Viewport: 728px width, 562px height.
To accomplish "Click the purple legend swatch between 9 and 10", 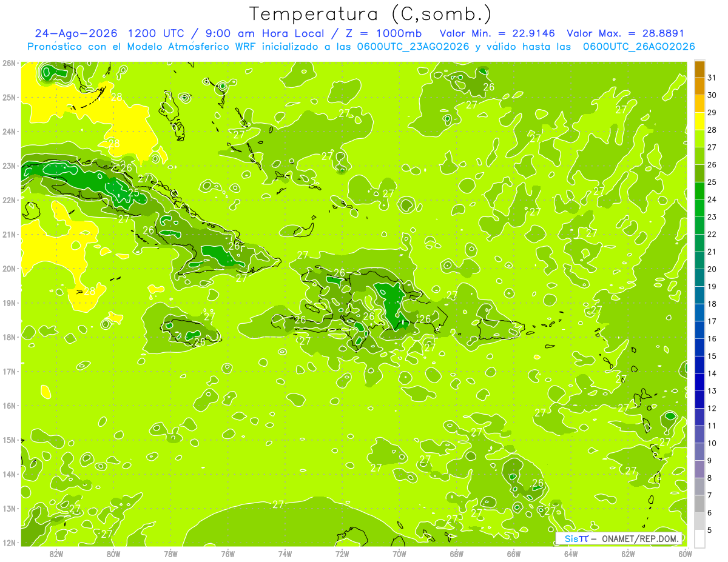I will pyautogui.click(x=699, y=452).
